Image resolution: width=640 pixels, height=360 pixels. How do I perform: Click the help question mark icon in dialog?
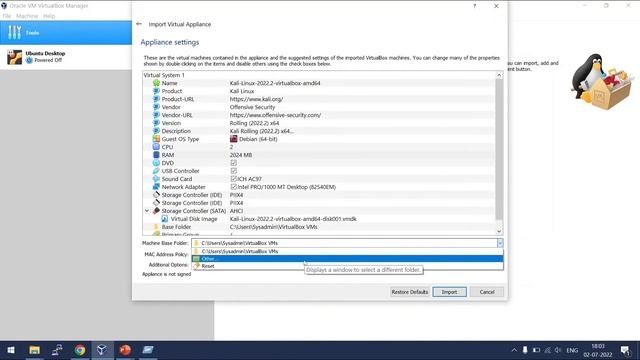pyautogui.click(x=474, y=6)
